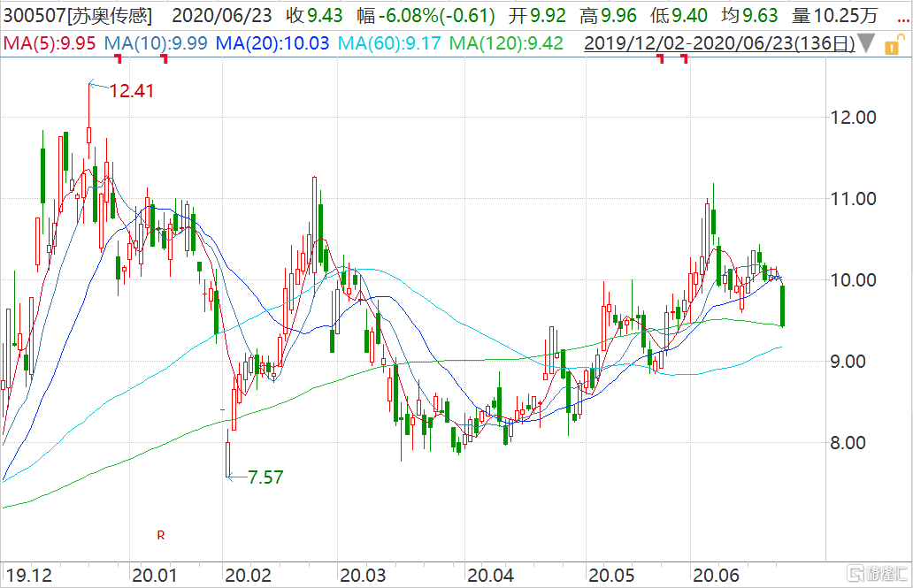
Task: Click the 20.03 month label on time axis
Action: tap(363, 576)
